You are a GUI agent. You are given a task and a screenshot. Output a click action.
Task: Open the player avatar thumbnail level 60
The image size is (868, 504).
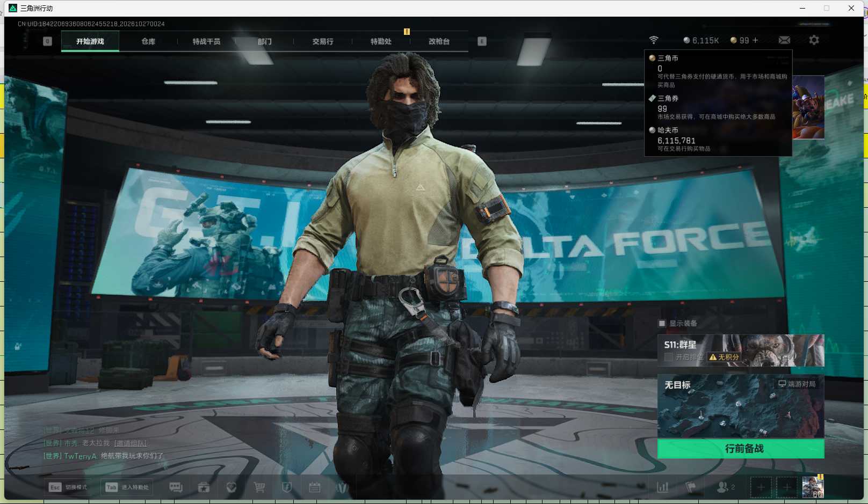[x=813, y=487]
